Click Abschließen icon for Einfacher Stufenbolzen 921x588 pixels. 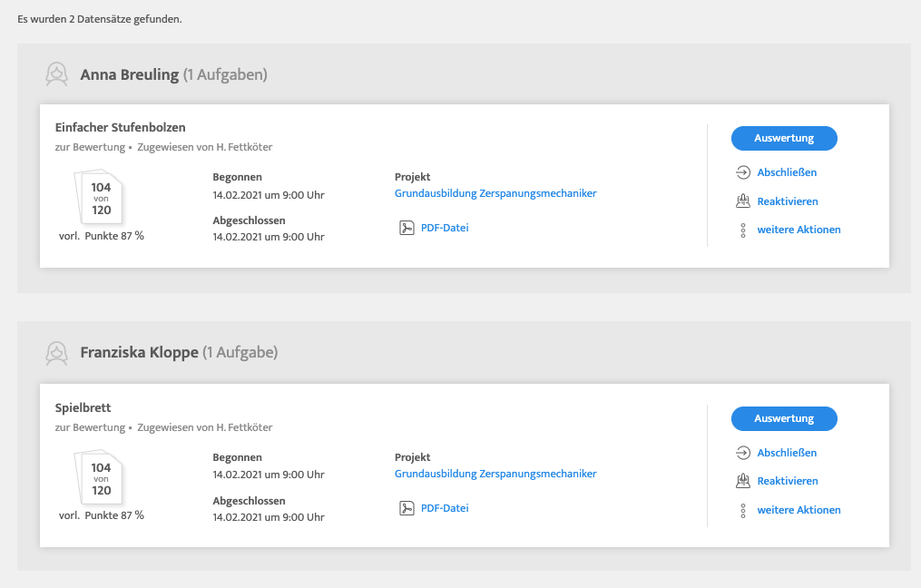743,172
